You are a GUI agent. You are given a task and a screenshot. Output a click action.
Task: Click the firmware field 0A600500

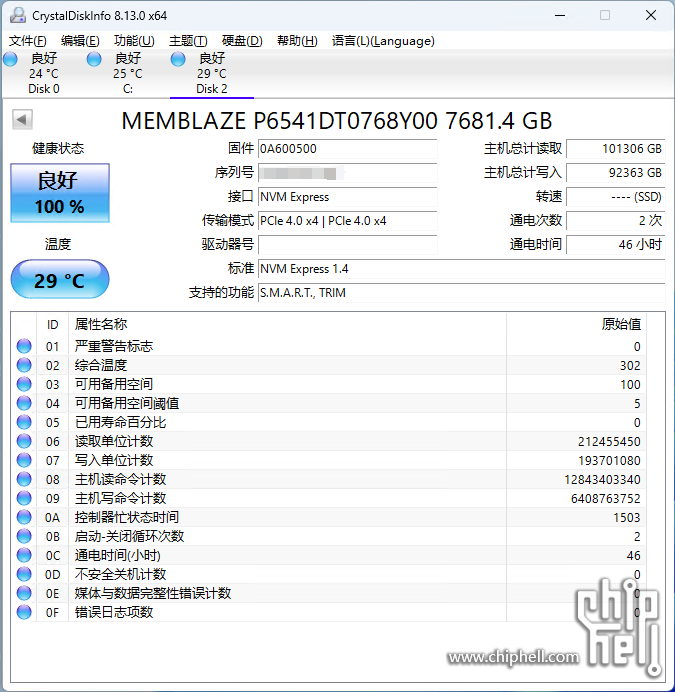coord(347,149)
